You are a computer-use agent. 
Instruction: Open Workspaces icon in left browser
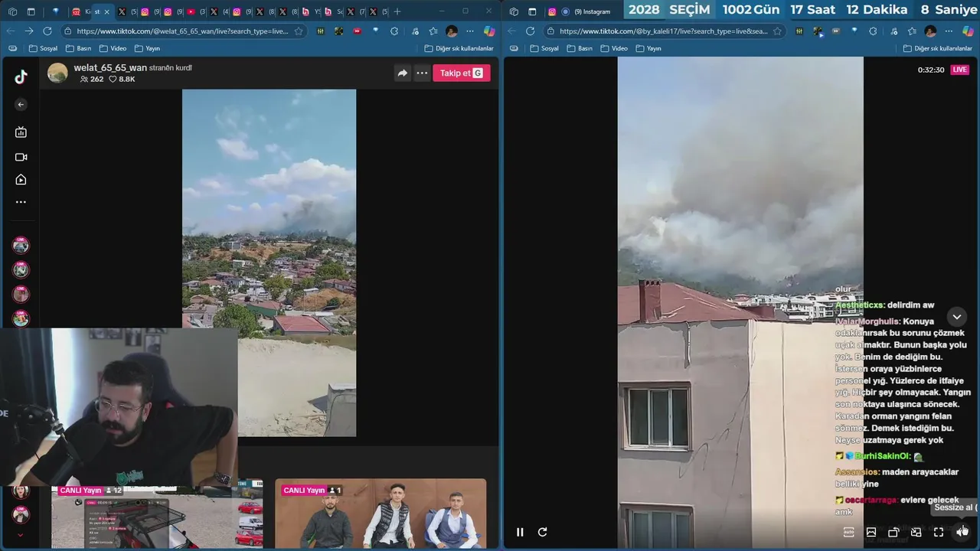click(x=12, y=11)
